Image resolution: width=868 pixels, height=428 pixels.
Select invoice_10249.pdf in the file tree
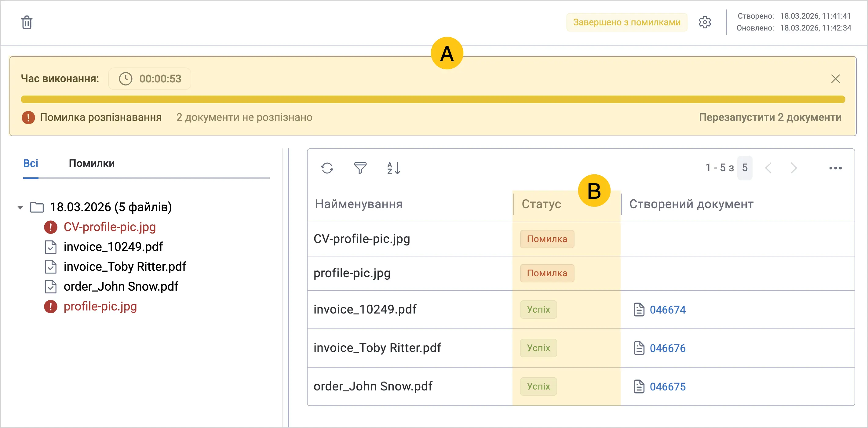pyautogui.click(x=113, y=247)
